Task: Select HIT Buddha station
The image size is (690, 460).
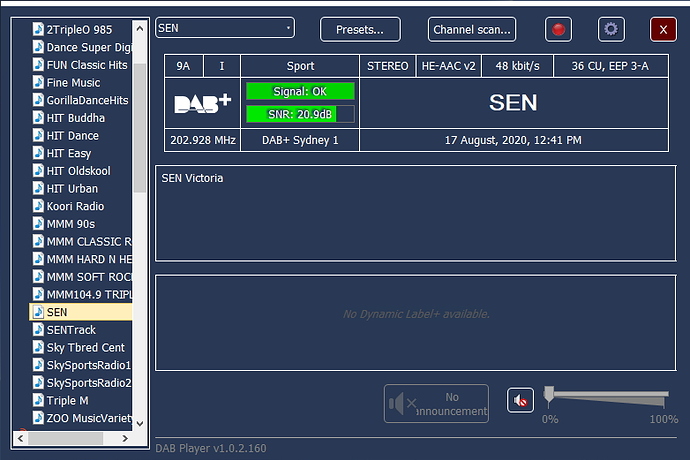Action: [69, 118]
